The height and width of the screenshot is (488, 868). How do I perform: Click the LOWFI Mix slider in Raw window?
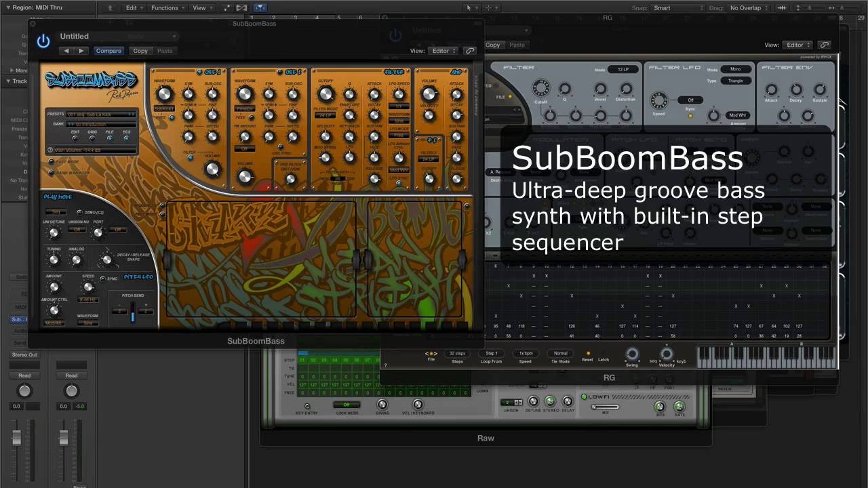point(606,407)
